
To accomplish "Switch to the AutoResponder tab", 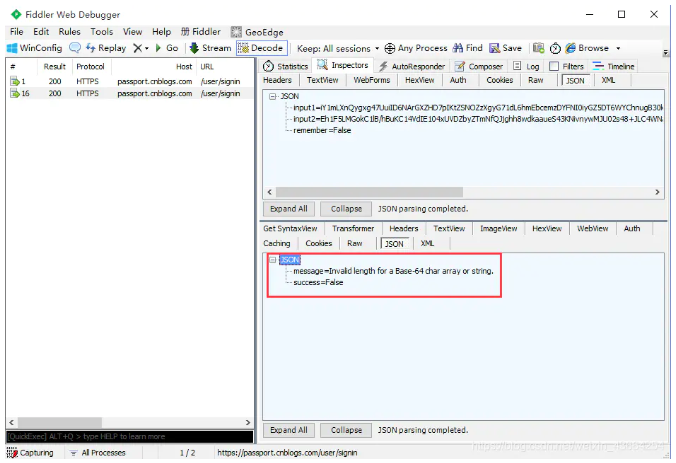I will tap(412, 66).
